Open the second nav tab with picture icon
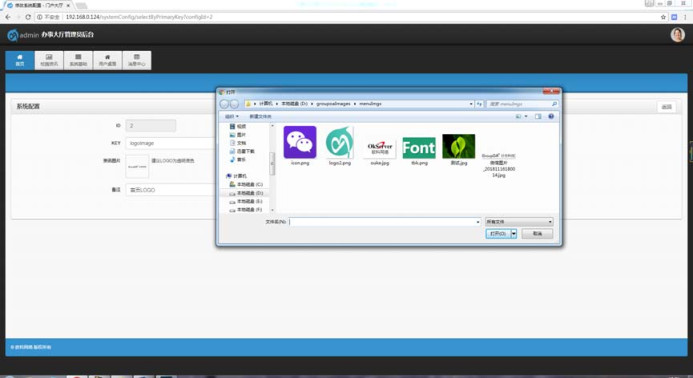 (x=49, y=61)
